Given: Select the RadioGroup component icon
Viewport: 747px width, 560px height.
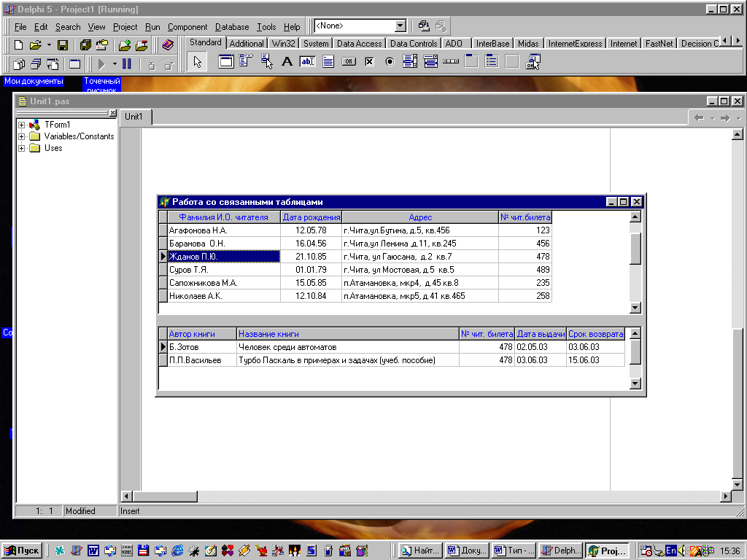Looking at the screenshot, I should (492, 61).
